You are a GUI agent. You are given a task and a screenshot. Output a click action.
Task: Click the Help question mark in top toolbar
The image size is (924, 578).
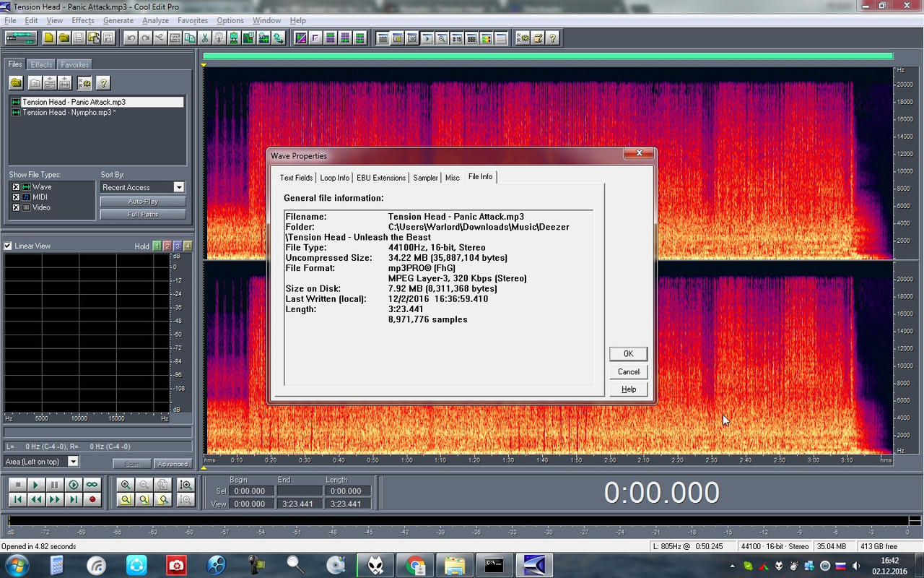[553, 38]
